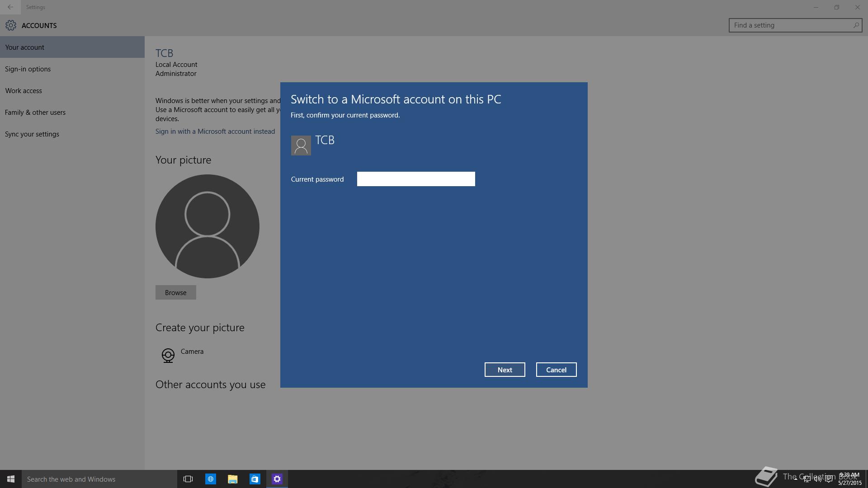Go to Family & other users

(x=72, y=112)
